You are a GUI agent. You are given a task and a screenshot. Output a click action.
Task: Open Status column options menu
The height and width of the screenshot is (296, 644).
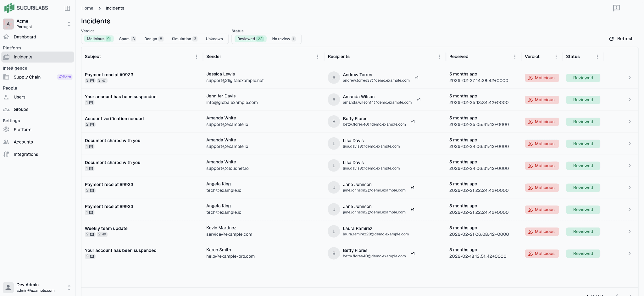[597, 57]
